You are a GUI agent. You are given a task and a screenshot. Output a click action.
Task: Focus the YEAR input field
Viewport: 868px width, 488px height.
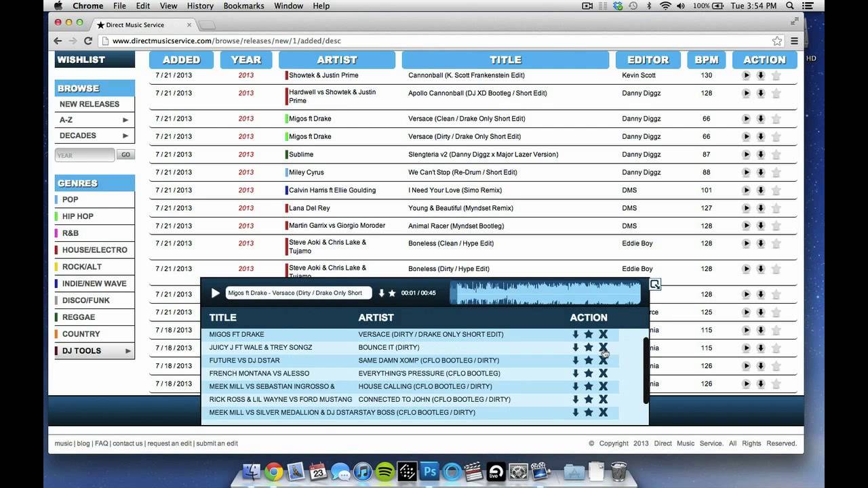(85, 155)
